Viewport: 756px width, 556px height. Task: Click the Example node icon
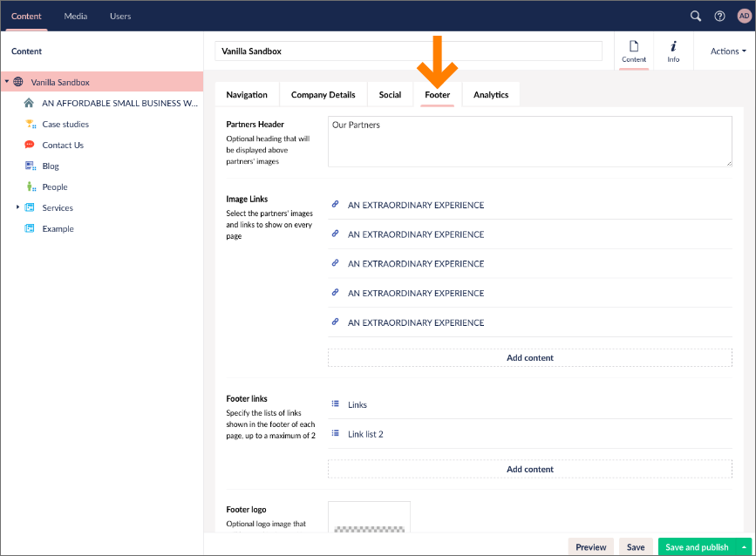point(30,228)
